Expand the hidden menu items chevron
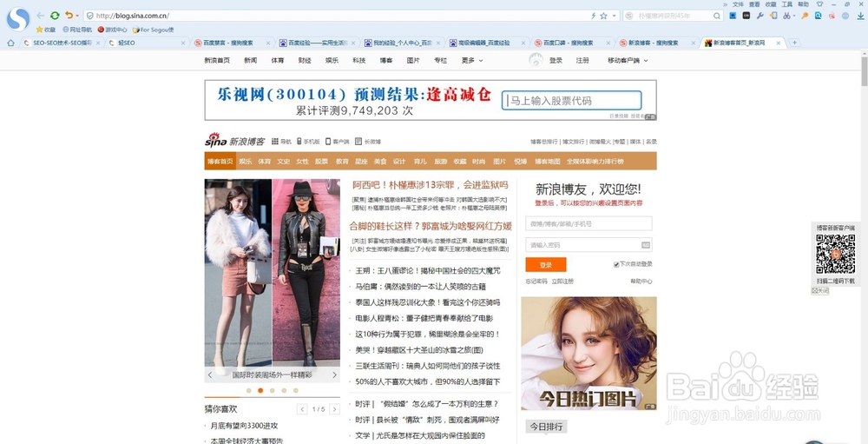Screen dimensions: 868x444 725,4
